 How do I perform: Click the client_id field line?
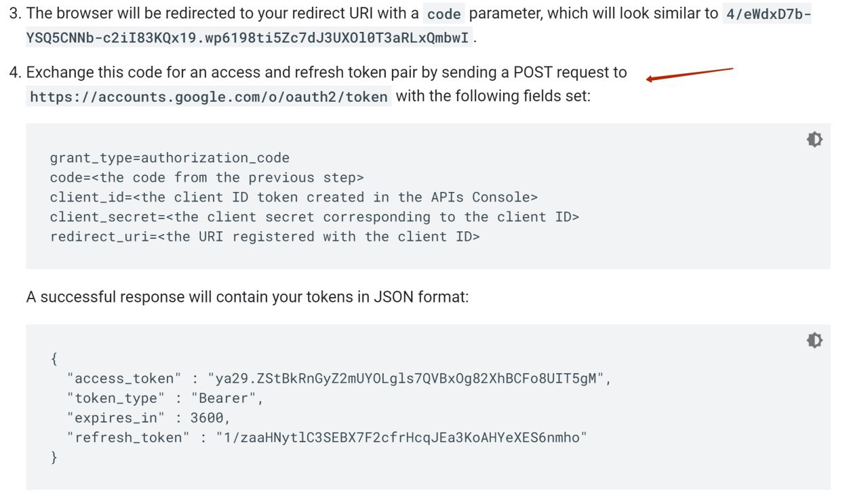pos(294,197)
